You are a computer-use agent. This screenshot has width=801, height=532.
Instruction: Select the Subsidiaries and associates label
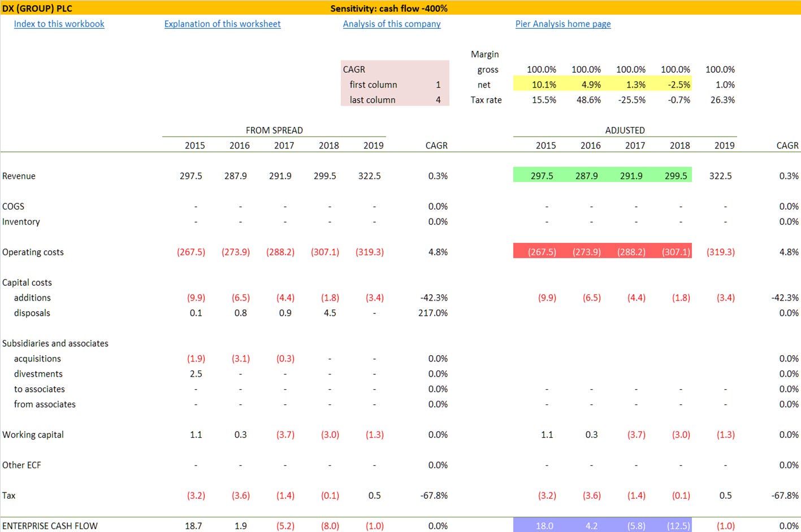coord(55,343)
